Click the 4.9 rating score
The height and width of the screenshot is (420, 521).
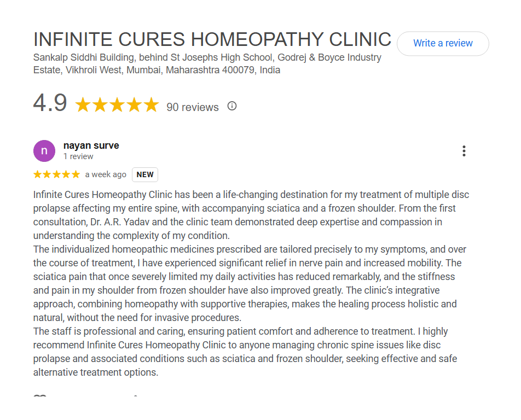(50, 103)
